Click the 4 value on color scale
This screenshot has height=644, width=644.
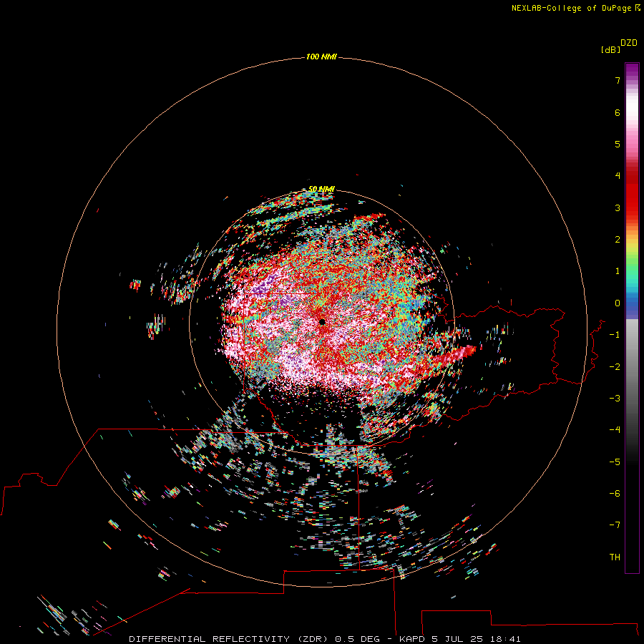[618, 176]
